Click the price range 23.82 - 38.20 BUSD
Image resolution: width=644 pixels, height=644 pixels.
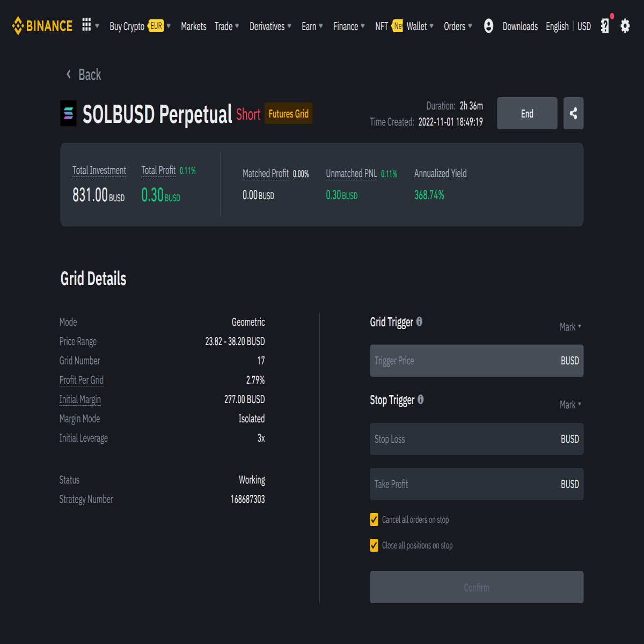pyautogui.click(x=235, y=341)
